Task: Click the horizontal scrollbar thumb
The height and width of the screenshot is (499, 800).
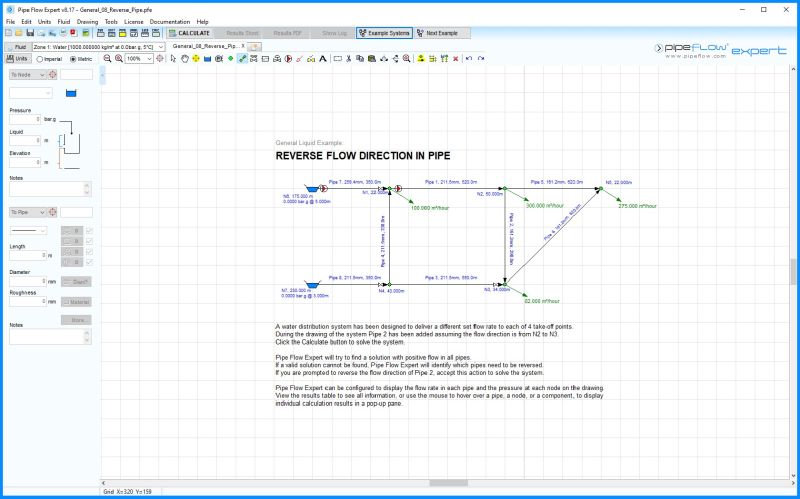Action: (448, 483)
